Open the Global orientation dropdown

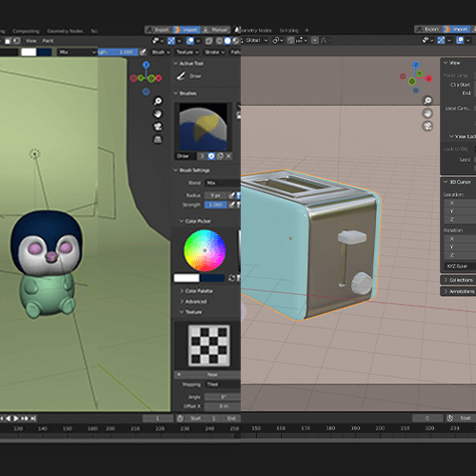point(256,40)
